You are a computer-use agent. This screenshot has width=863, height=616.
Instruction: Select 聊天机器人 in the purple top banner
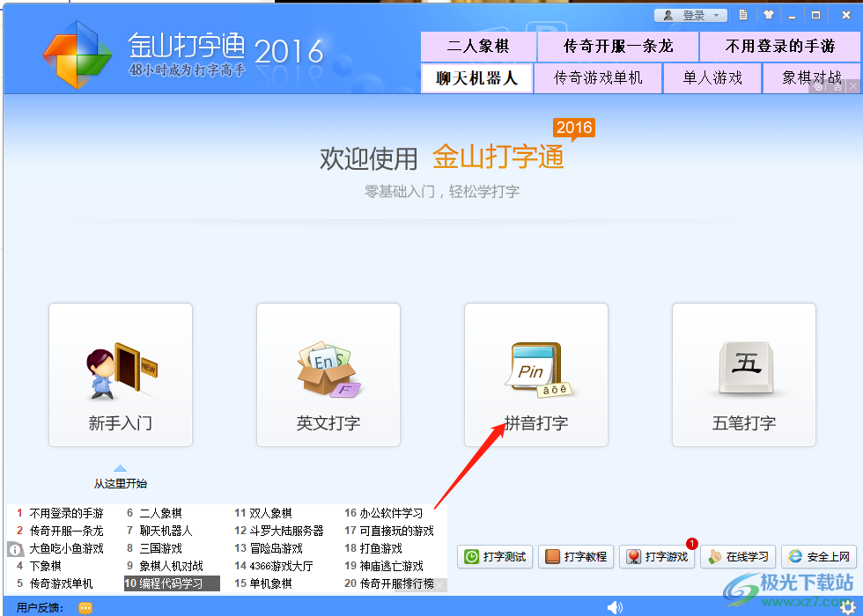coord(476,78)
